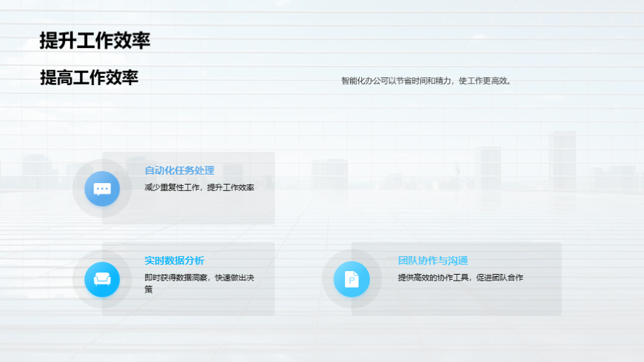Click the chat bubble icon
The image size is (644, 362).
pos(102,189)
